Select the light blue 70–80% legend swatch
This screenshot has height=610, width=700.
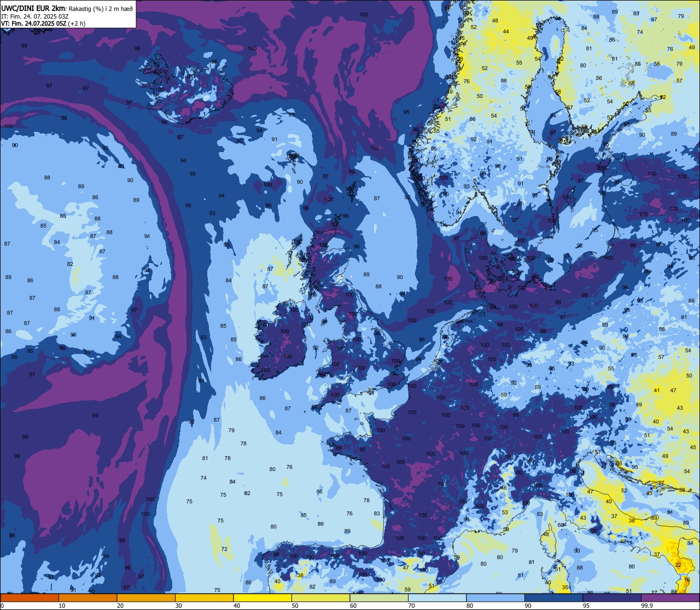(x=437, y=597)
